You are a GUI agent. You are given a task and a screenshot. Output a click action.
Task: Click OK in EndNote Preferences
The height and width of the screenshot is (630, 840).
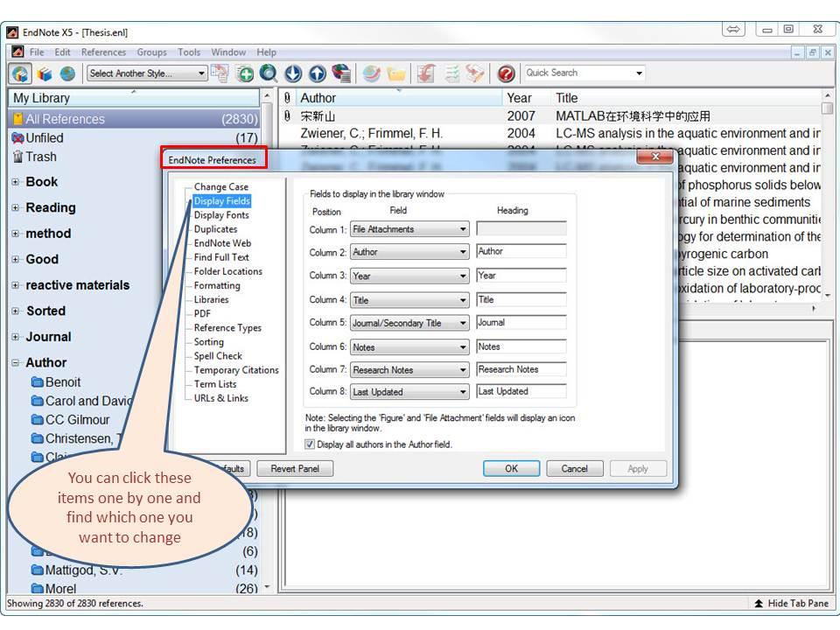(511, 469)
